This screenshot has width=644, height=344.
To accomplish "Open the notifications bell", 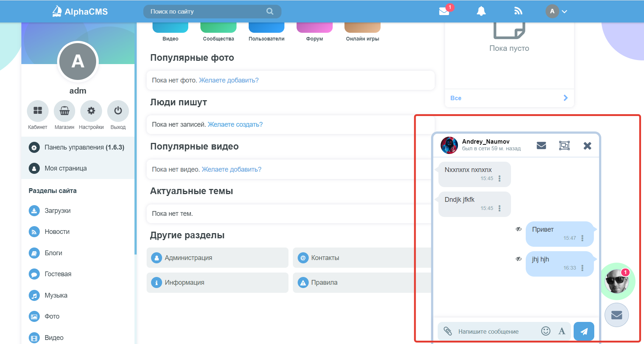I will point(481,11).
